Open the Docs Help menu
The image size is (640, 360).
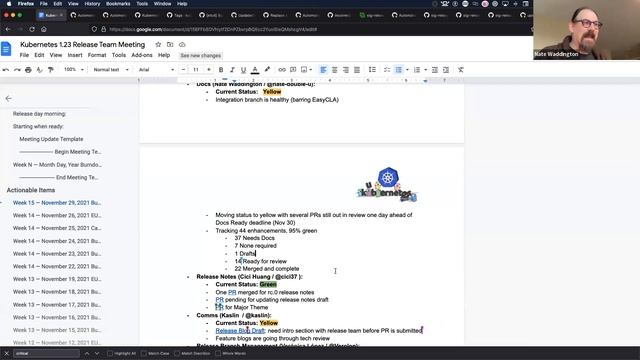[164, 55]
